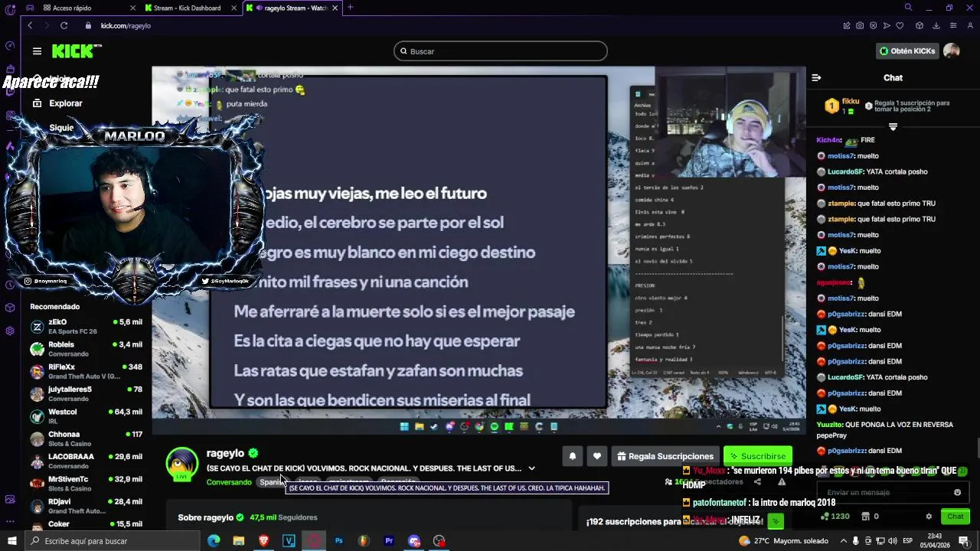The height and width of the screenshot is (551, 980).
Task: Open Explorar in the sidebar
Action: point(57,103)
